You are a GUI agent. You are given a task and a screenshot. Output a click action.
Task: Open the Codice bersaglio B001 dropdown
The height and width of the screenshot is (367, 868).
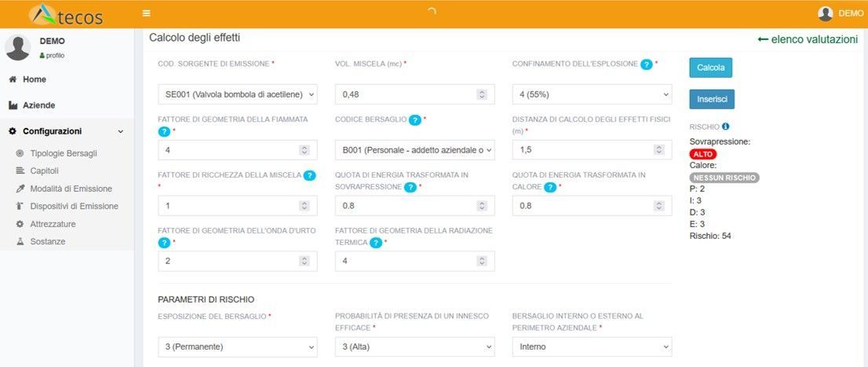[414, 149]
